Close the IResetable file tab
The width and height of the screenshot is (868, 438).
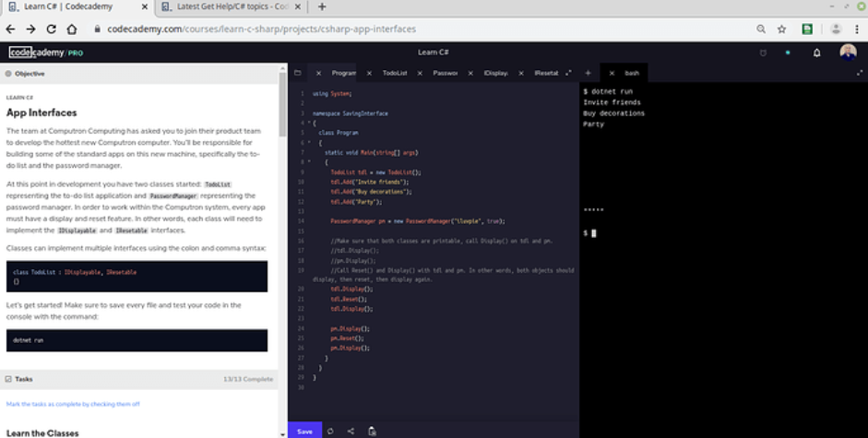521,73
